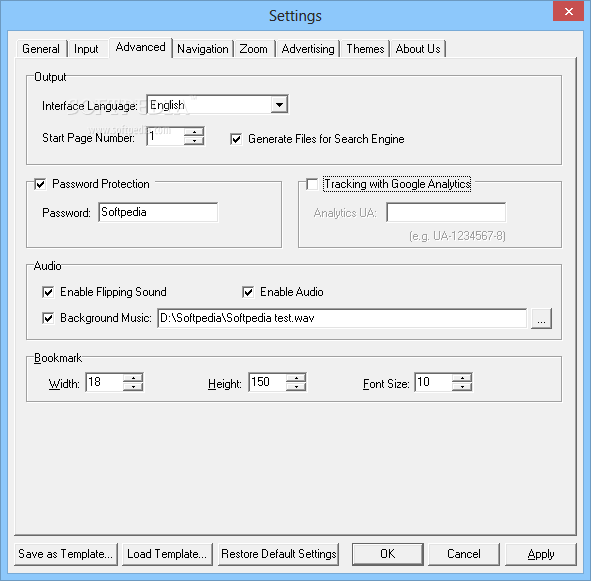Increase Bookmark Font Size with up arrow

[462, 378]
